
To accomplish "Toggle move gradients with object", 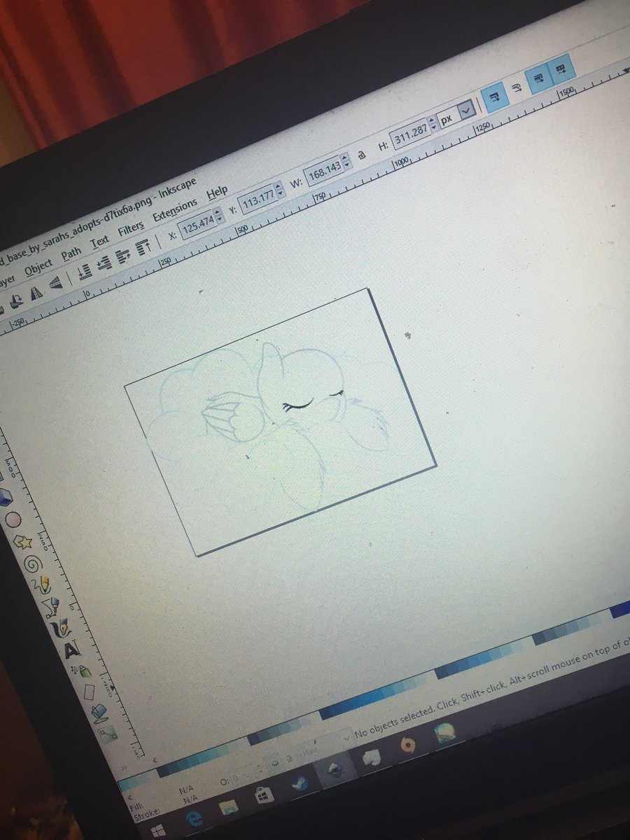I will (x=538, y=78).
